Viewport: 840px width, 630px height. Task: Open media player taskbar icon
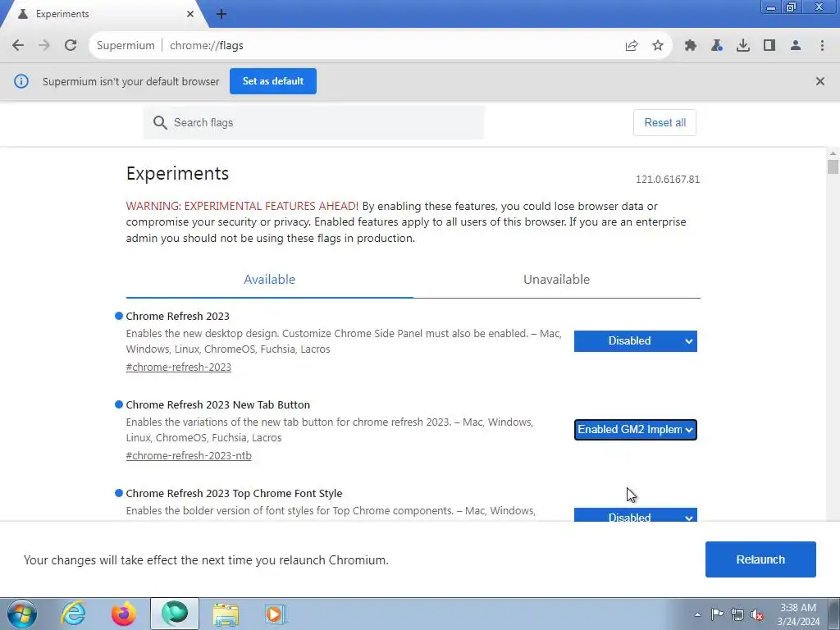coord(276,614)
